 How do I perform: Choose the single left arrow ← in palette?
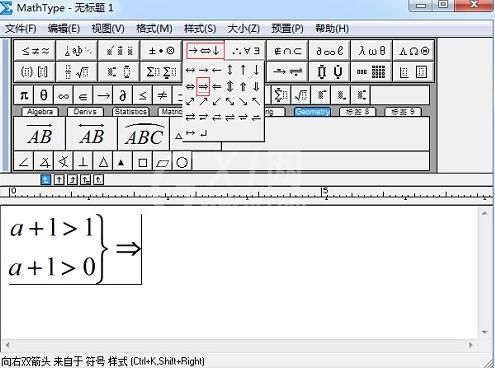(x=217, y=70)
